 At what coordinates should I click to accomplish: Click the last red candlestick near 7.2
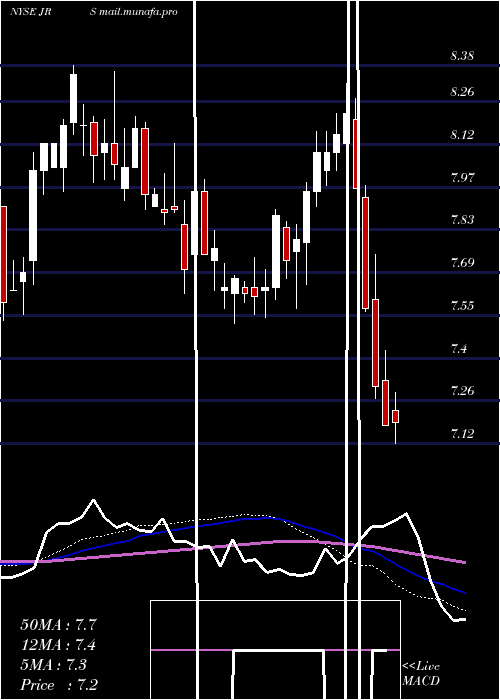tap(396, 416)
